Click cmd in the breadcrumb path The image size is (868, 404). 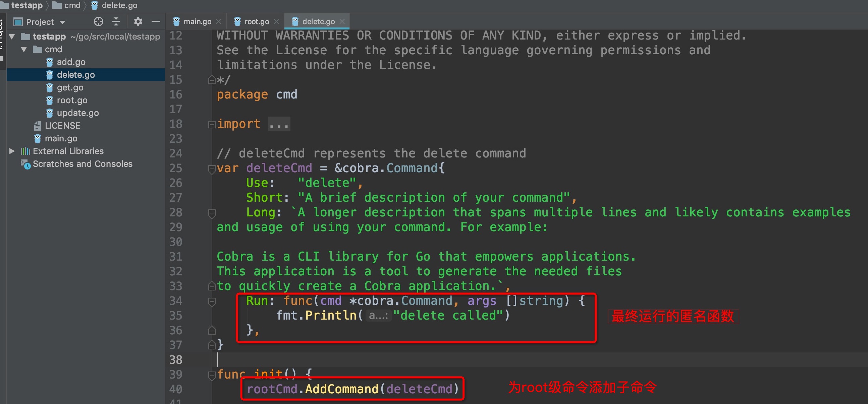pyautogui.click(x=72, y=5)
